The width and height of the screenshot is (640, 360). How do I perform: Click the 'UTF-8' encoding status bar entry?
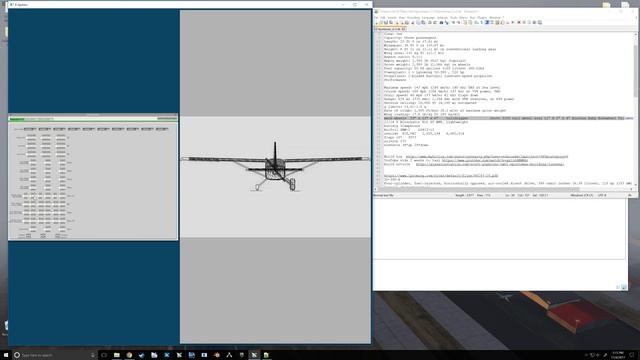602,196
